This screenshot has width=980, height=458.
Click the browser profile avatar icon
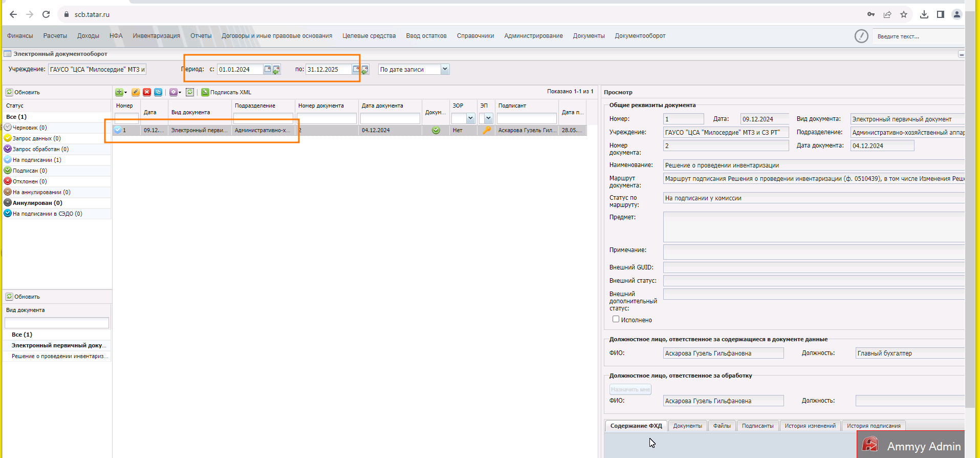956,14
